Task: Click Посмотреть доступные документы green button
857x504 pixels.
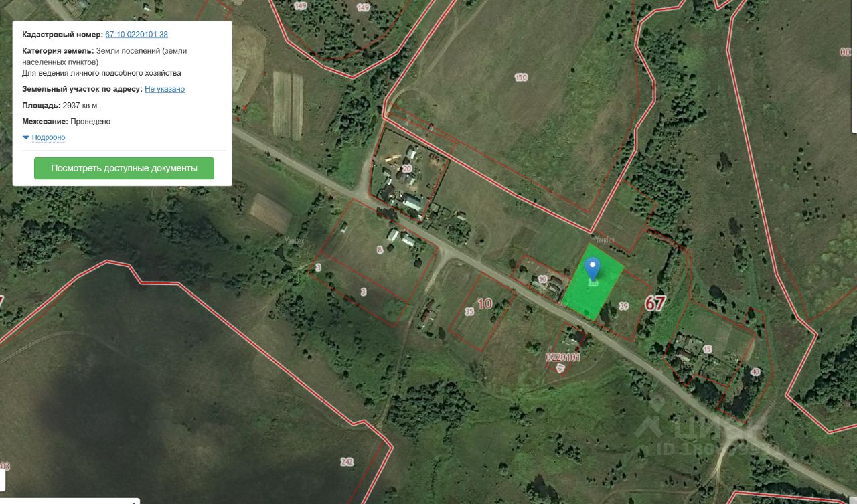Action: point(124,168)
